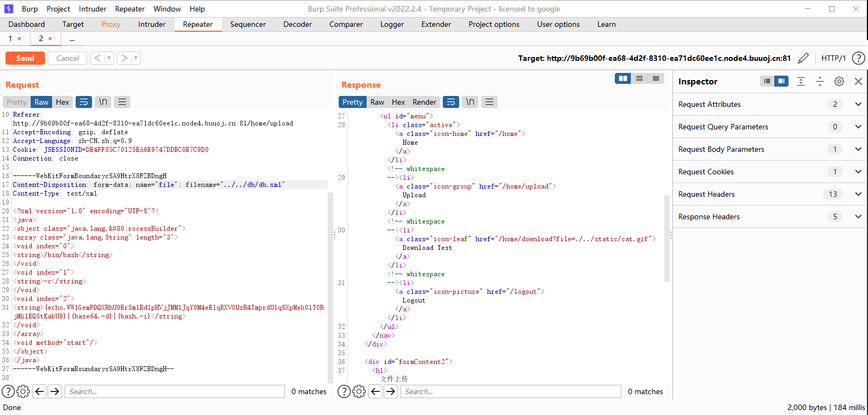
Task: Toggle Request show non-printable chars \n
Action: tap(103, 102)
